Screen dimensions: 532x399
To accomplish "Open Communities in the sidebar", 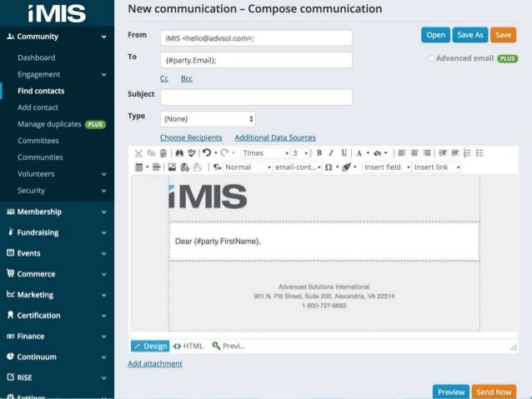I will pos(40,157).
